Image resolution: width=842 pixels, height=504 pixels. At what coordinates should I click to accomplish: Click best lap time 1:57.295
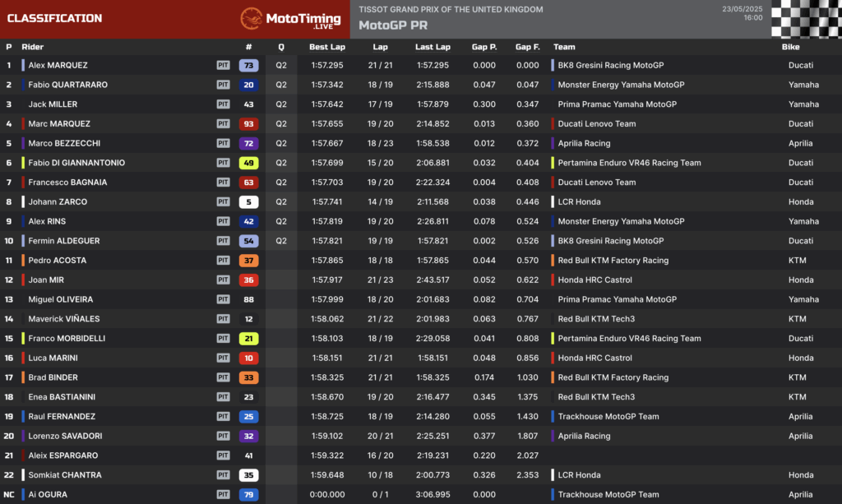point(327,65)
